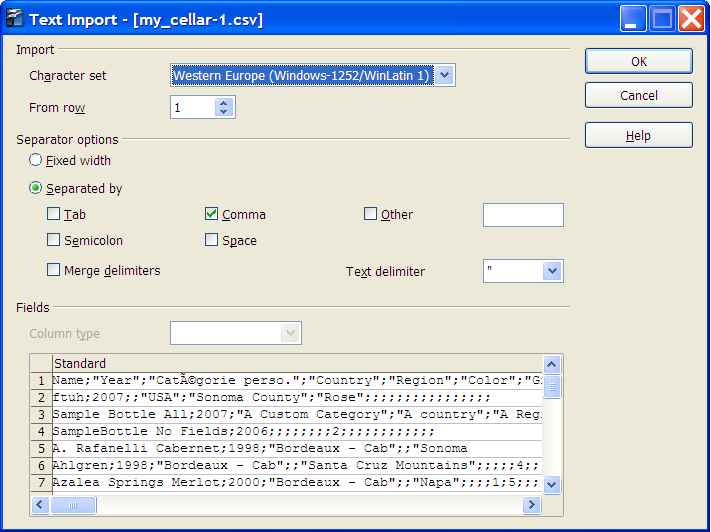Uncheck the Comma separator checkbox

[211, 214]
